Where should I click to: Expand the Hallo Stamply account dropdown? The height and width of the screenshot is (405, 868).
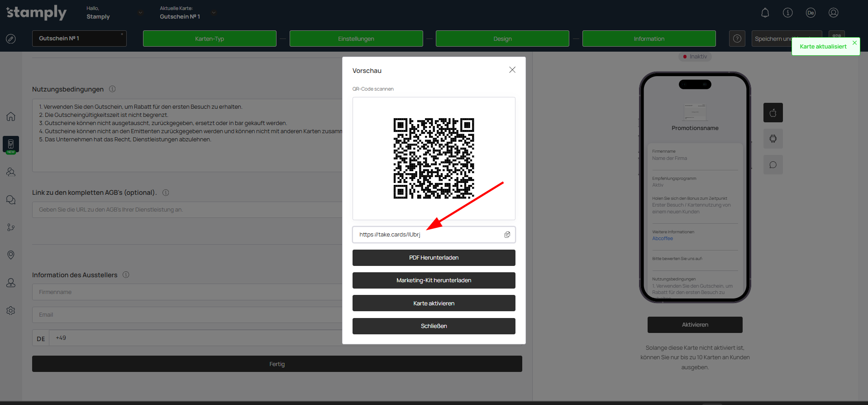click(x=140, y=13)
